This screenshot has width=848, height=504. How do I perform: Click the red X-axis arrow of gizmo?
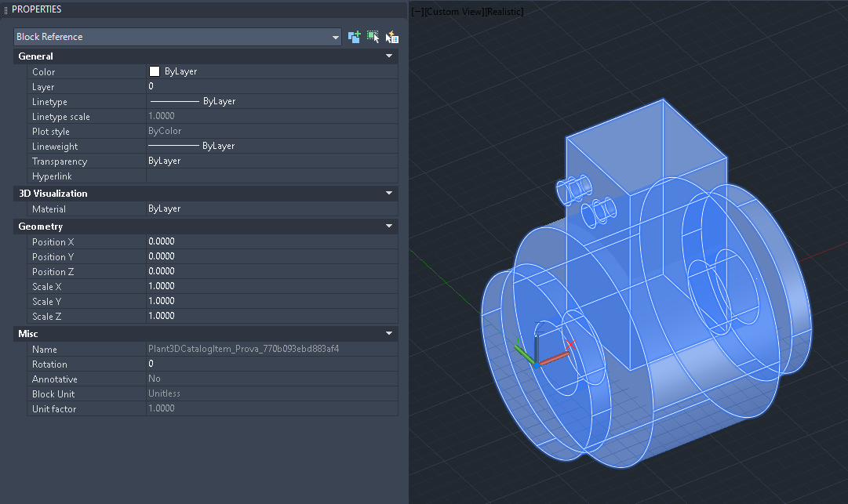click(x=554, y=357)
